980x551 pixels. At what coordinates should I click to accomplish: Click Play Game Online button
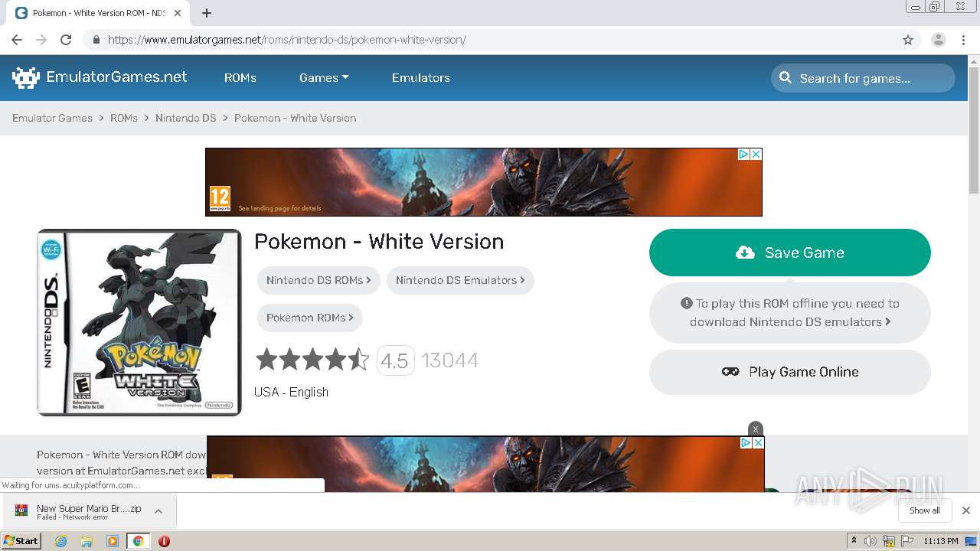click(790, 372)
